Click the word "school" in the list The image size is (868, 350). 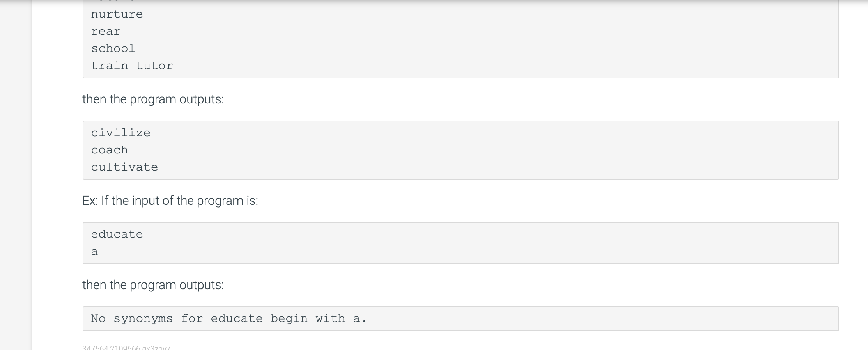(x=113, y=48)
